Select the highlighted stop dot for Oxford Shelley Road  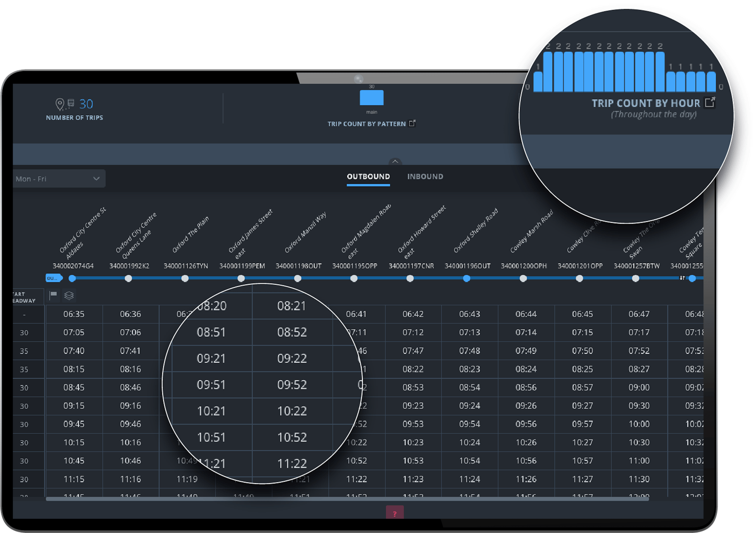(x=466, y=279)
